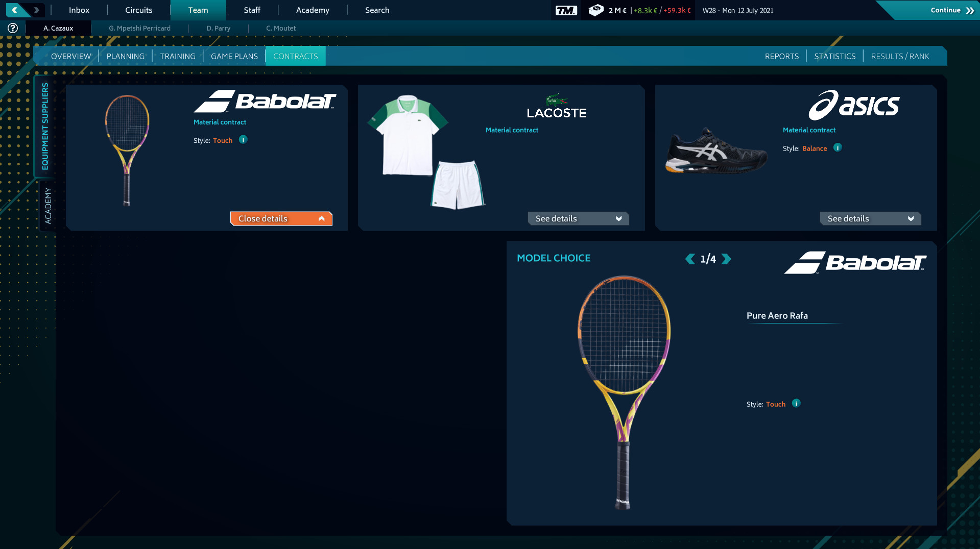Select the Equipment Suppliers side tab
This screenshot has height=549, width=980.
(46, 127)
